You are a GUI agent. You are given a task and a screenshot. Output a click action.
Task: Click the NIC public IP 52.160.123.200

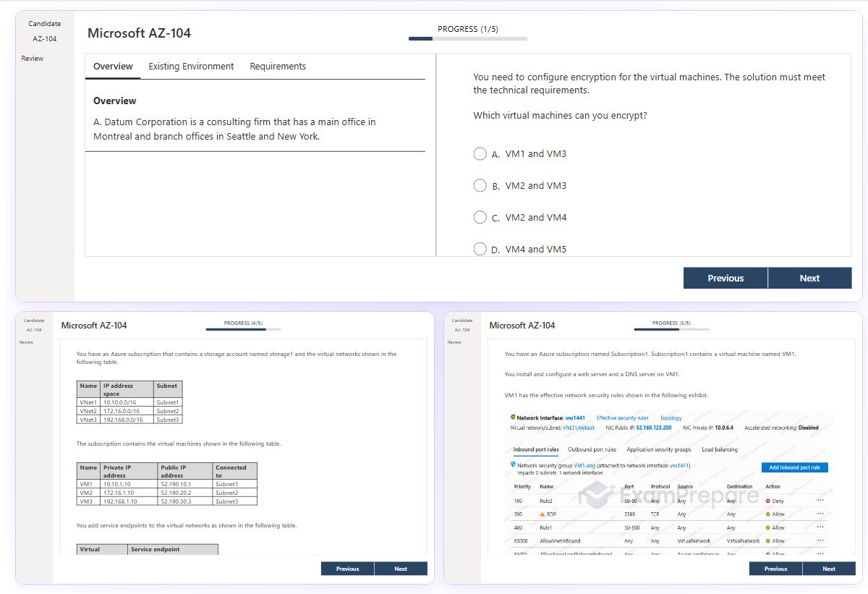(653, 428)
